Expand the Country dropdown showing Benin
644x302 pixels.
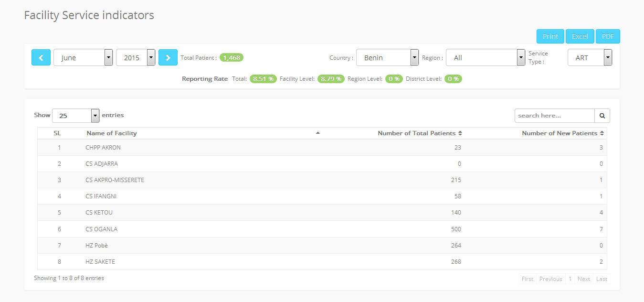pyautogui.click(x=388, y=57)
